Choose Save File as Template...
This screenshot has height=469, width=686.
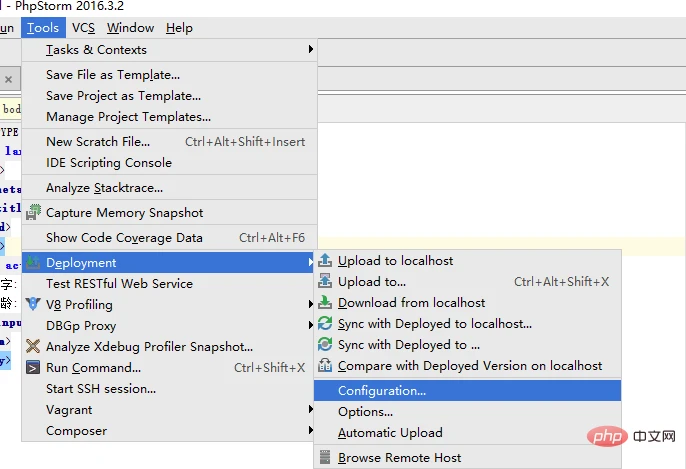(113, 75)
